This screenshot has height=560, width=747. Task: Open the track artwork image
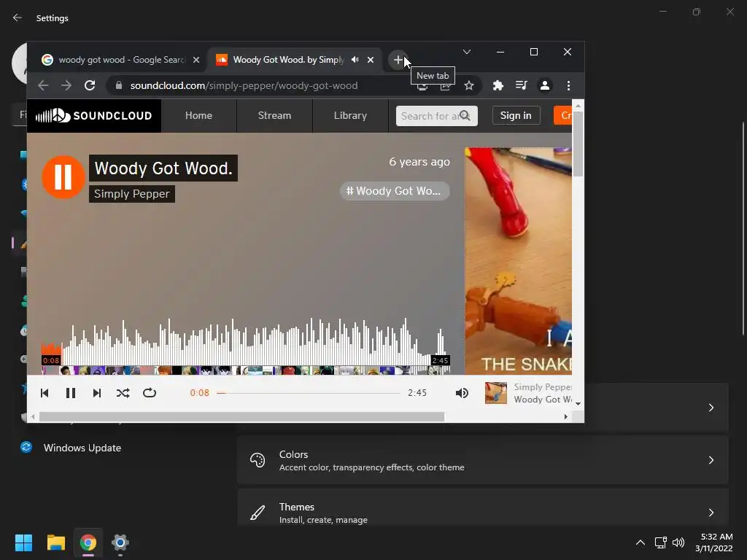[519, 261]
